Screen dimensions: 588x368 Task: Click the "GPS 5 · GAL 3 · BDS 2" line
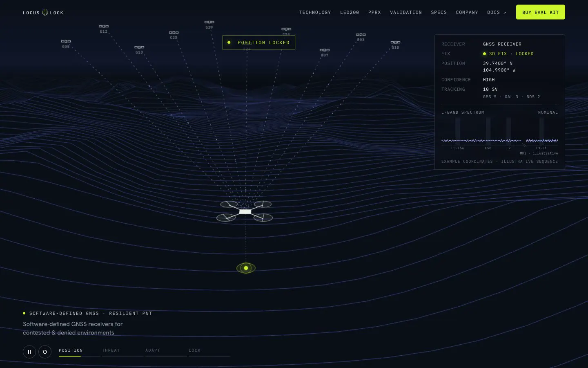pos(511,97)
